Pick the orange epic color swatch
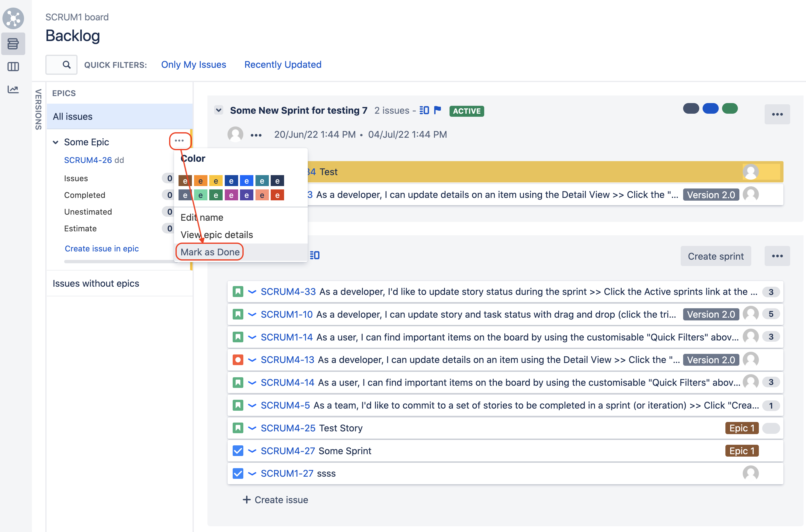This screenshot has width=806, height=532. tap(200, 181)
